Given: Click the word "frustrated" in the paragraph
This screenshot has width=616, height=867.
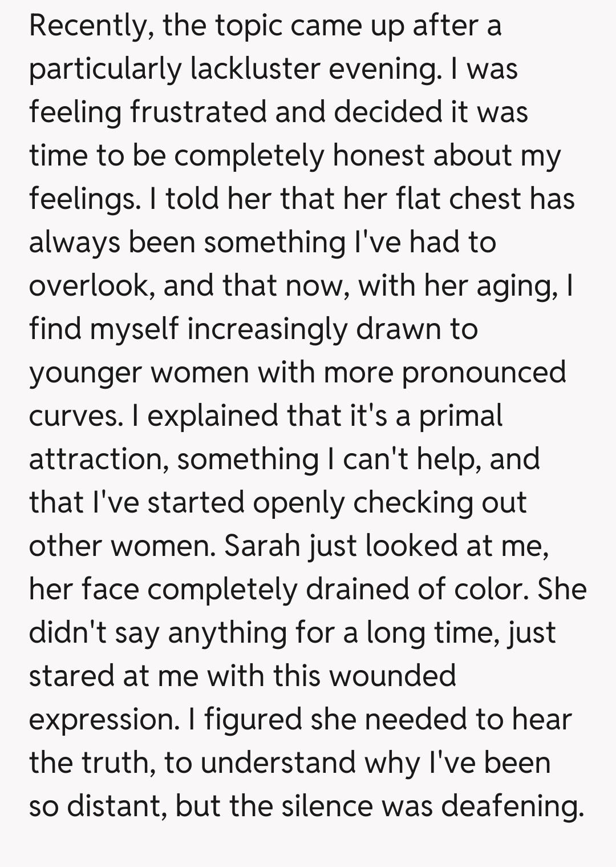Looking at the screenshot, I should pyautogui.click(x=198, y=111).
